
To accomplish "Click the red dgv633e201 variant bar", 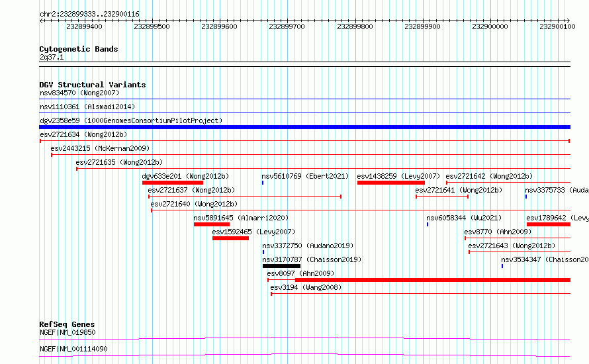I will click(173, 183).
